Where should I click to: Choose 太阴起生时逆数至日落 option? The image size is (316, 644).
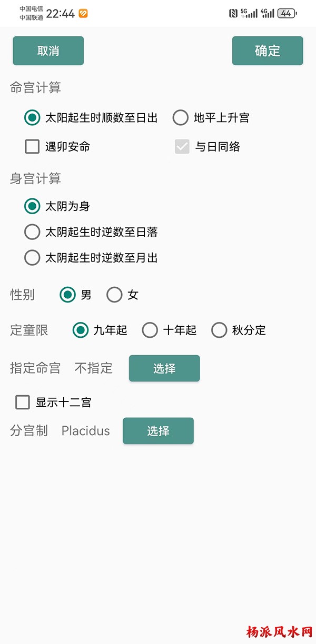33,232
